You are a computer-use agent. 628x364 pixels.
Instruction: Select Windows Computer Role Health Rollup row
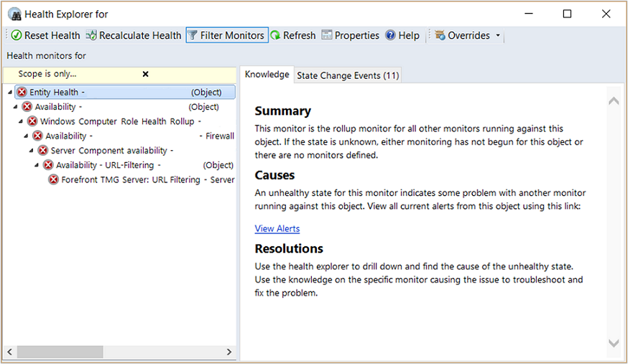(120, 121)
